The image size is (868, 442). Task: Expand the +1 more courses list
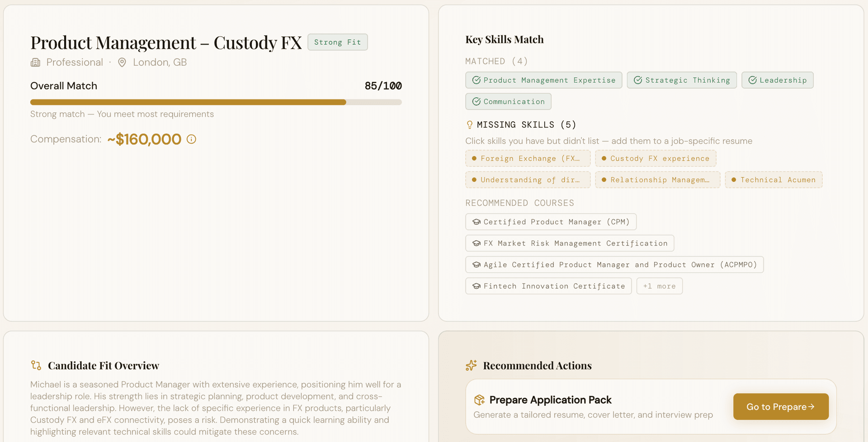pyautogui.click(x=659, y=286)
